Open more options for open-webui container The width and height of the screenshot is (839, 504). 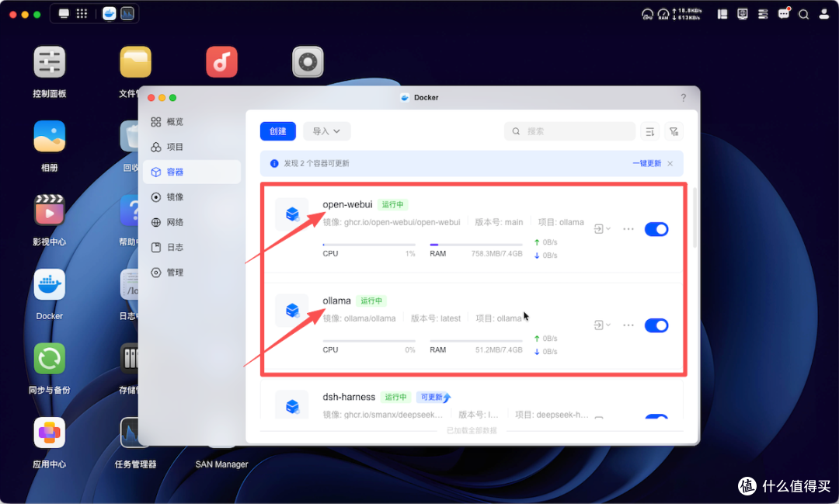pos(628,229)
